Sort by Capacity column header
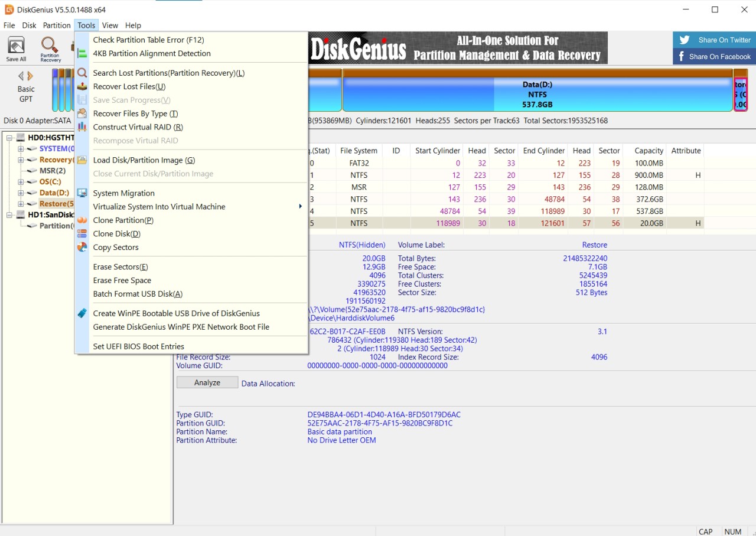 (649, 151)
